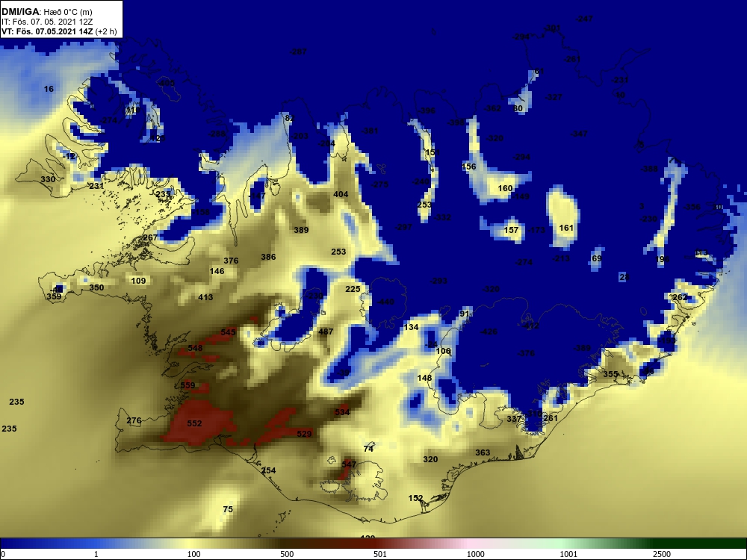Click the map value '413'
747x560 pixels.
coord(205,297)
